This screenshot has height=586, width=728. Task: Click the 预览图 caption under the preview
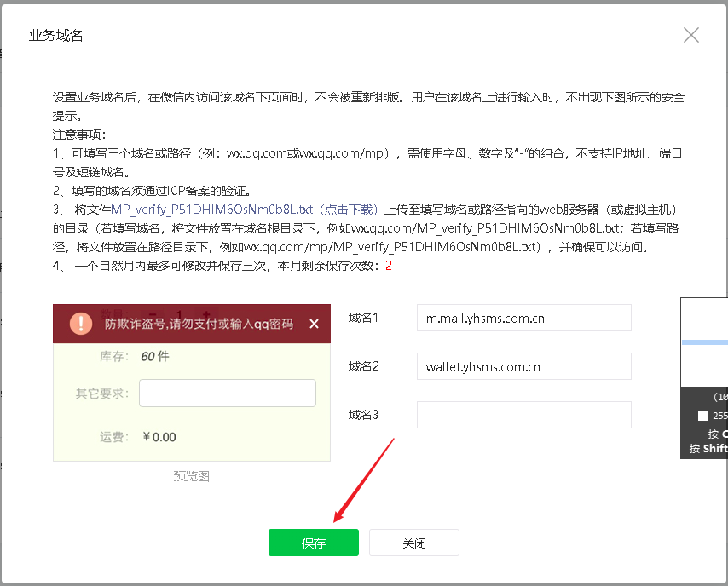click(x=191, y=476)
